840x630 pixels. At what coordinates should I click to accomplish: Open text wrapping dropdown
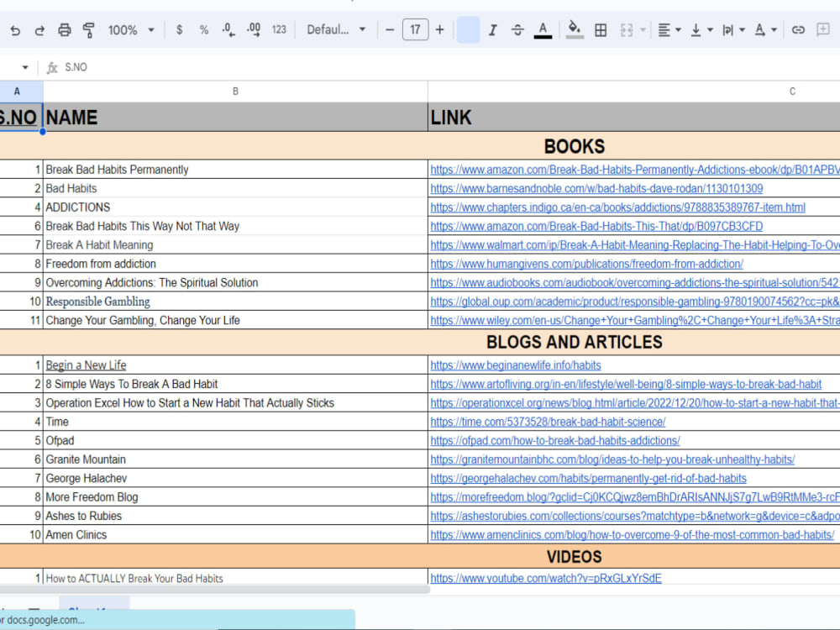point(733,30)
